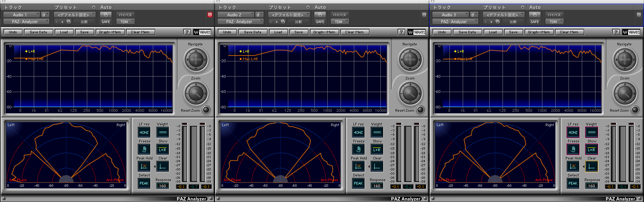Click Peak Hold icon in Audio 2 analyzer
The height and width of the screenshot is (202, 644).
[358, 166]
